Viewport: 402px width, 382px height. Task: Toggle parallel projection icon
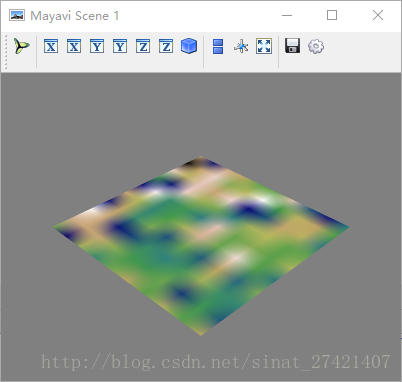tap(218, 46)
